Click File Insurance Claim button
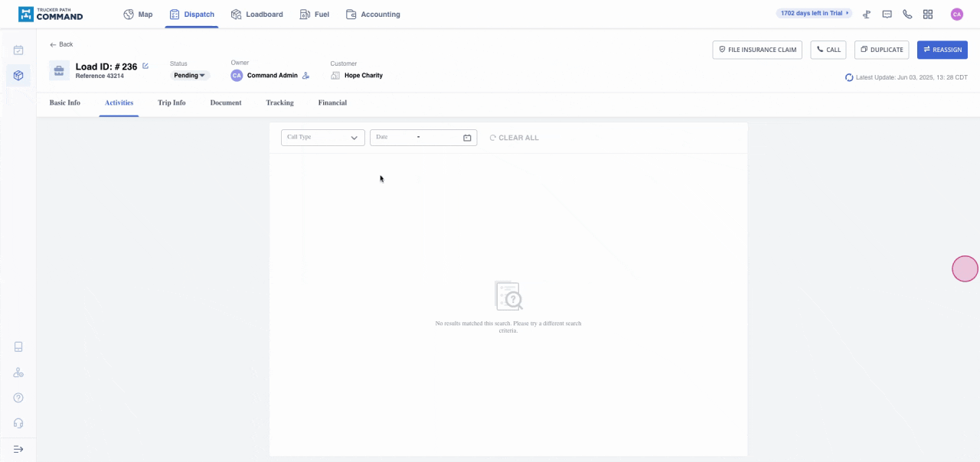This screenshot has height=462, width=980. coord(757,50)
